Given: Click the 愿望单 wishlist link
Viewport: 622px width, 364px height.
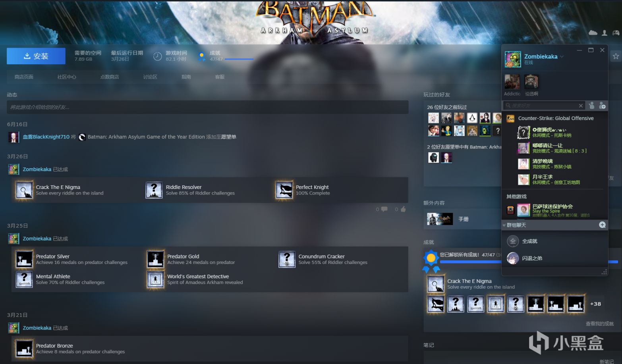Looking at the screenshot, I should click(229, 137).
